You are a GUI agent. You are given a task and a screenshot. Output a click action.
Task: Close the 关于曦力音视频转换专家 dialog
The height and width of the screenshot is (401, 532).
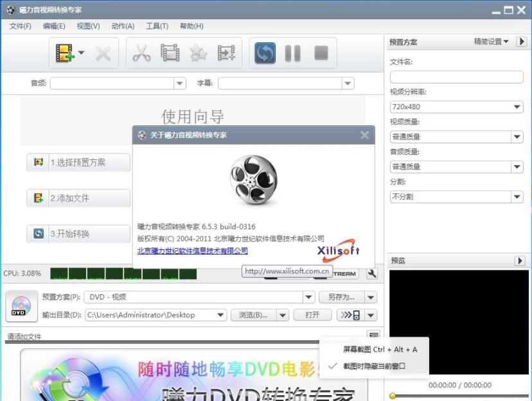click(x=365, y=135)
